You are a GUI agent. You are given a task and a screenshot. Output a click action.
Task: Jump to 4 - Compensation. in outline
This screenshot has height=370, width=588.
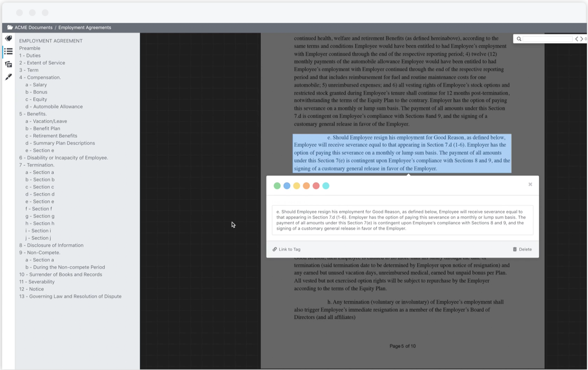tap(40, 77)
